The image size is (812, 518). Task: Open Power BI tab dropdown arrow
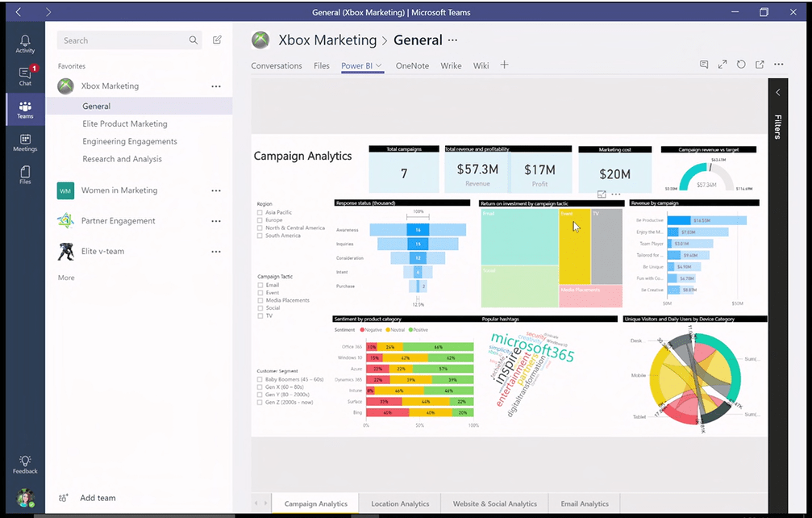pyautogui.click(x=378, y=65)
